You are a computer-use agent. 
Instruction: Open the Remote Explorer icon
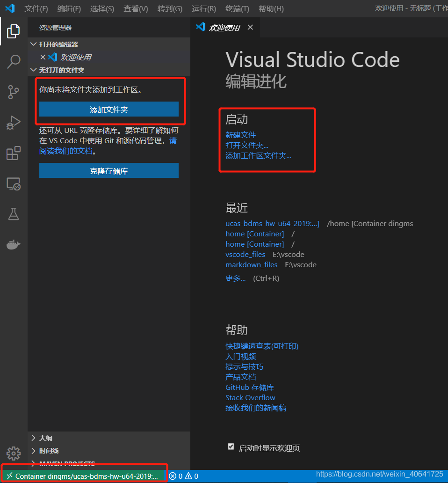[x=13, y=184]
